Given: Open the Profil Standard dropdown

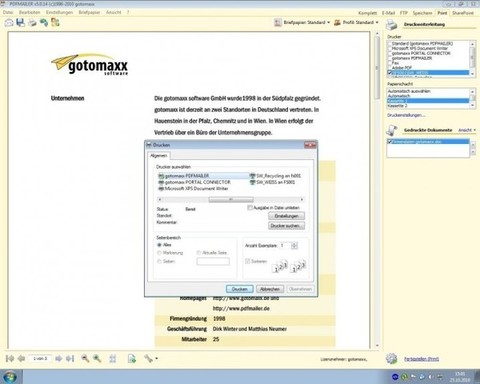Looking at the screenshot, I should pyautogui.click(x=356, y=22).
